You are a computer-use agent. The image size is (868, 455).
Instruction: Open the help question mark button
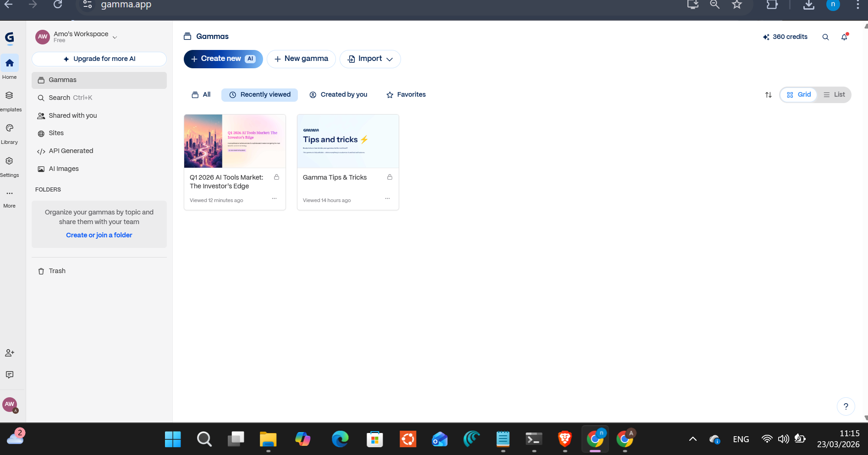coord(846,406)
